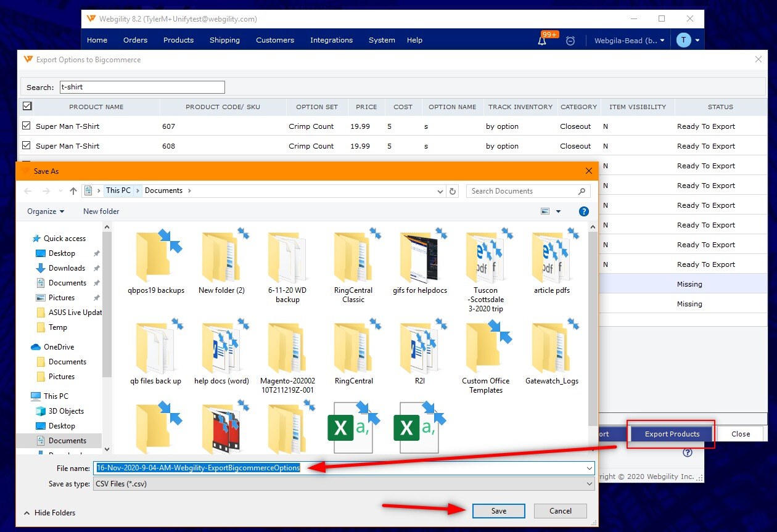Screen dimensions: 777x532
Task: Select the New folder (2) folder
Action: pos(222,263)
